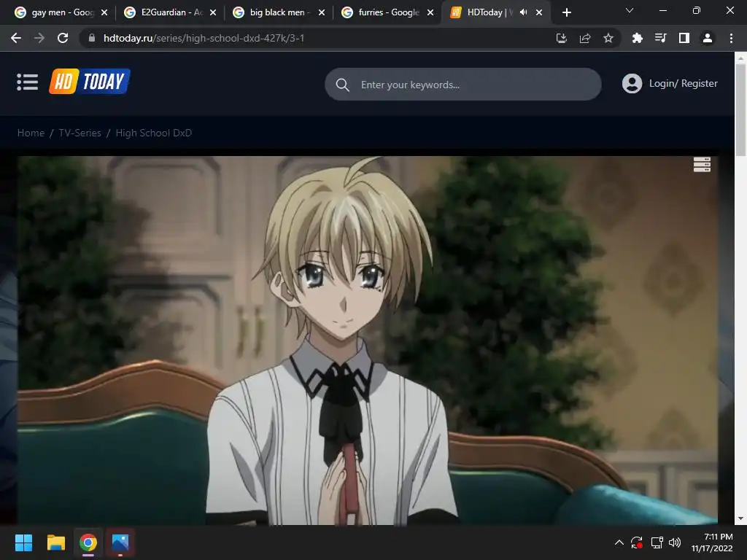Open the HDToday hamburger menu
The image size is (747, 560).
(x=27, y=82)
